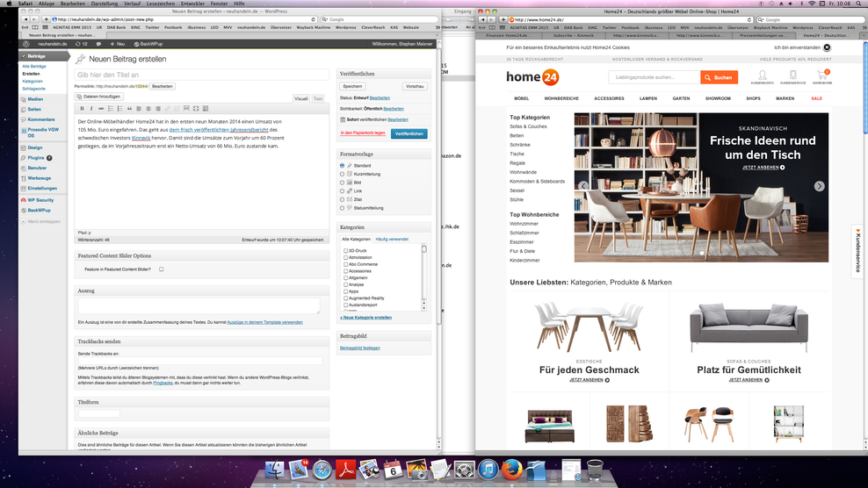The height and width of the screenshot is (488, 868).
Task: Click the post title input field
Action: (x=201, y=75)
